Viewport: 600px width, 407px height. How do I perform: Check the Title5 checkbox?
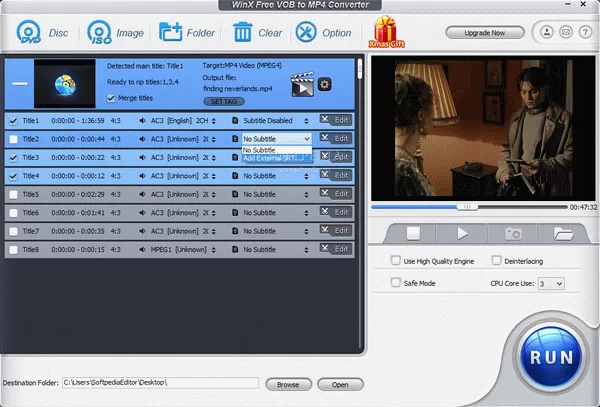pyautogui.click(x=13, y=194)
